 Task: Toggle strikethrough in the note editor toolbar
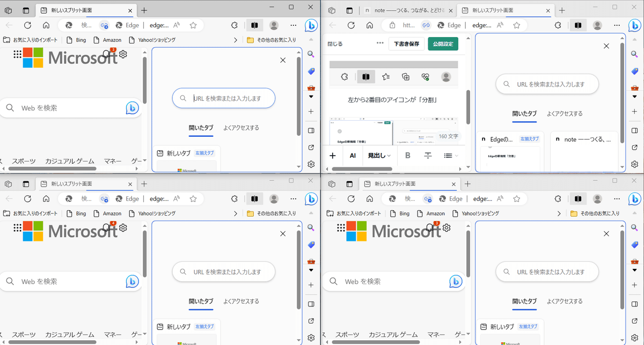point(428,156)
